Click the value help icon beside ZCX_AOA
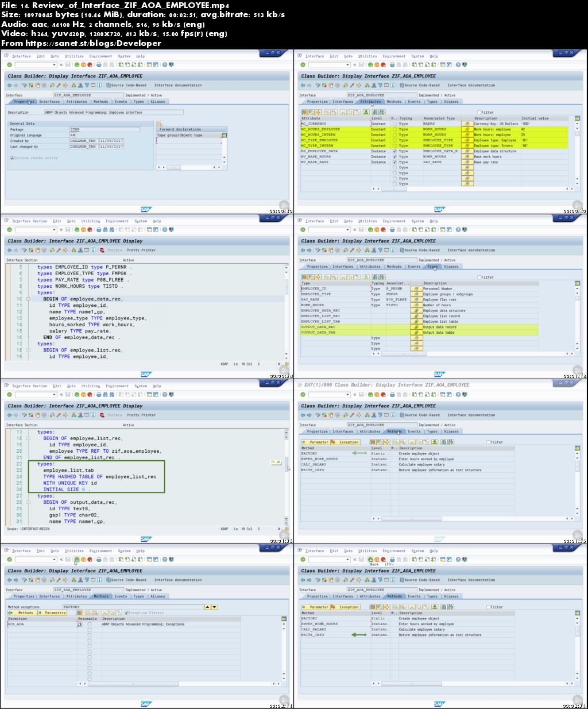 pyautogui.click(x=80, y=624)
